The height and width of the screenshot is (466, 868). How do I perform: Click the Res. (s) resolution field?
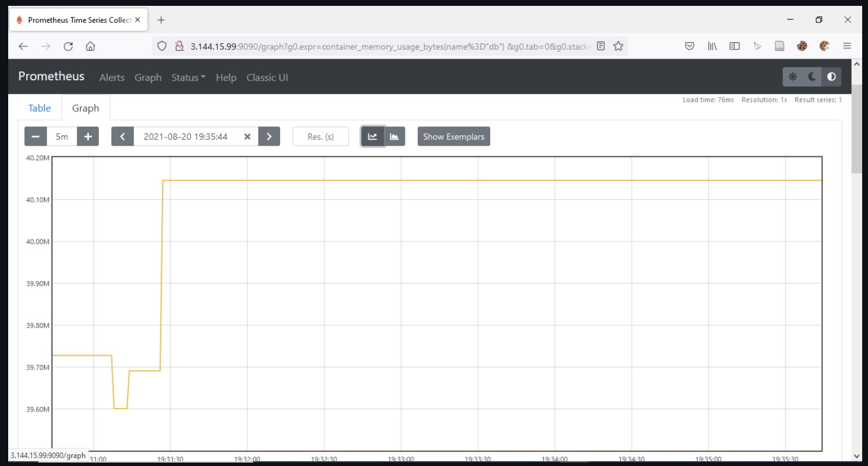[321, 136]
